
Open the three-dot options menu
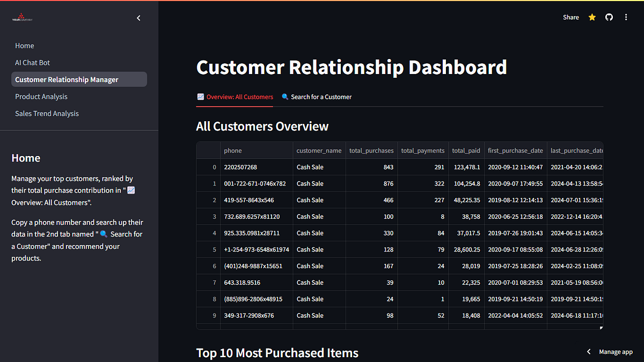pos(626,17)
